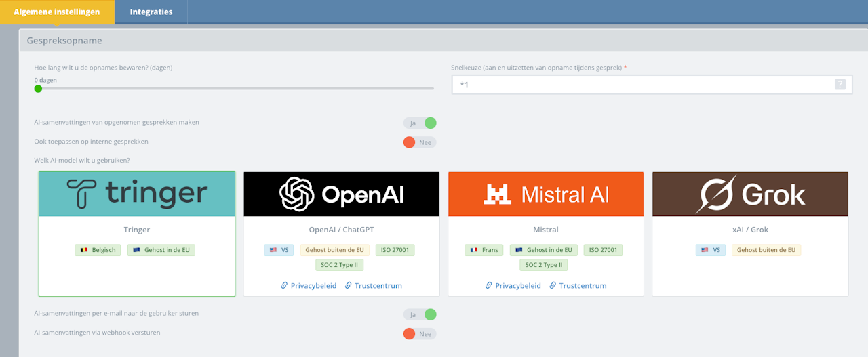Click the link icon beside OpenAI Trustcentrum
868x357 pixels.
point(349,286)
